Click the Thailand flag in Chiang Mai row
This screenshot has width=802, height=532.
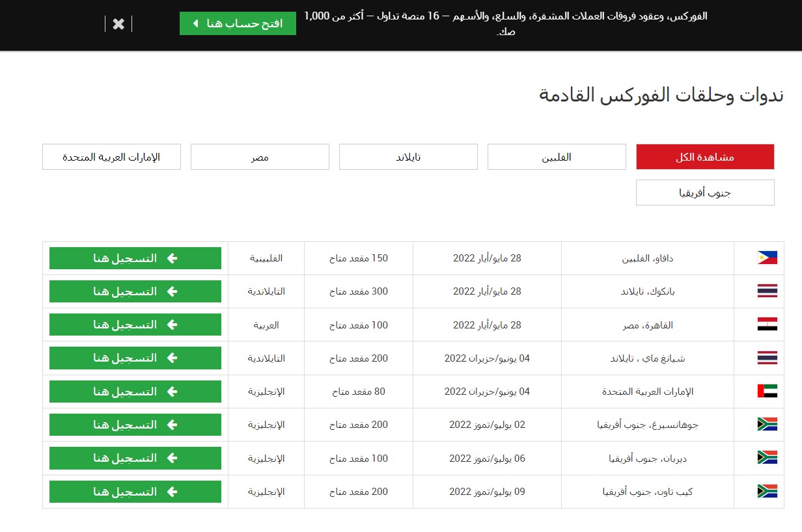click(x=767, y=358)
